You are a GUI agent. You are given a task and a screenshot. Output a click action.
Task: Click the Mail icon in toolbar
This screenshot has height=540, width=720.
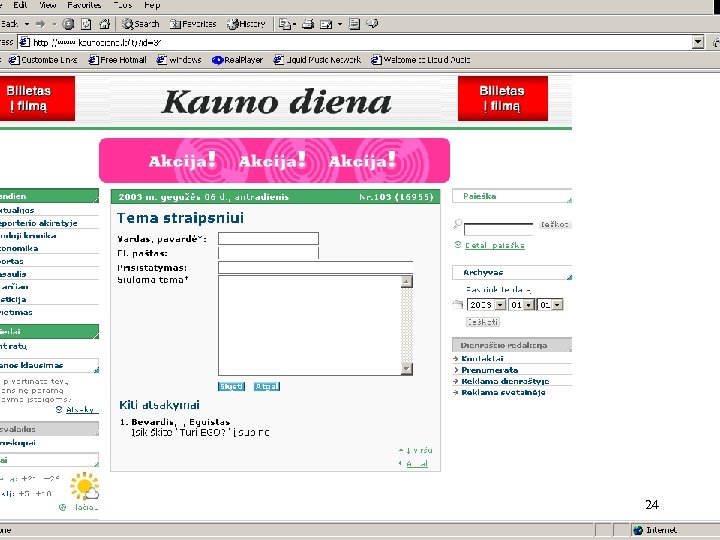[285, 24]
